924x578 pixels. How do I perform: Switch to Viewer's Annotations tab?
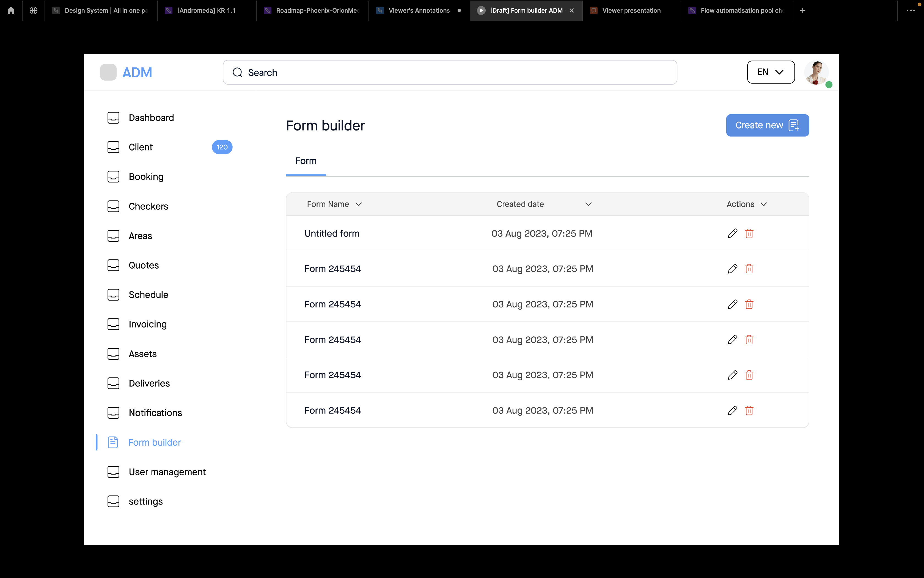coord(419,11)
